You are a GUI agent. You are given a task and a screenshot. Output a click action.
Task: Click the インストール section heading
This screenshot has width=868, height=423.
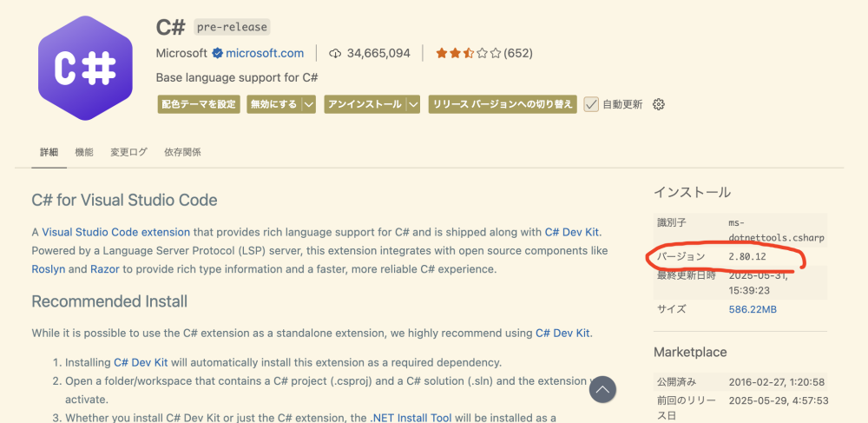(692, 192)
